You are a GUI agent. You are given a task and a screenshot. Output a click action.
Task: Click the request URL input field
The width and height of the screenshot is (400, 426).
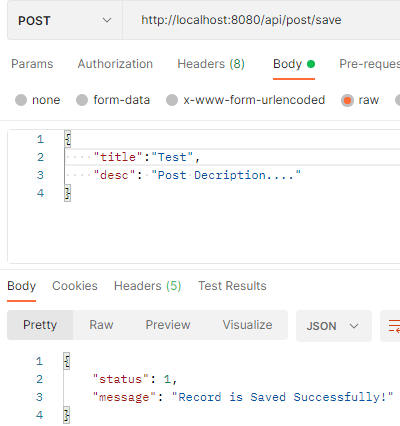pos(261,20)
